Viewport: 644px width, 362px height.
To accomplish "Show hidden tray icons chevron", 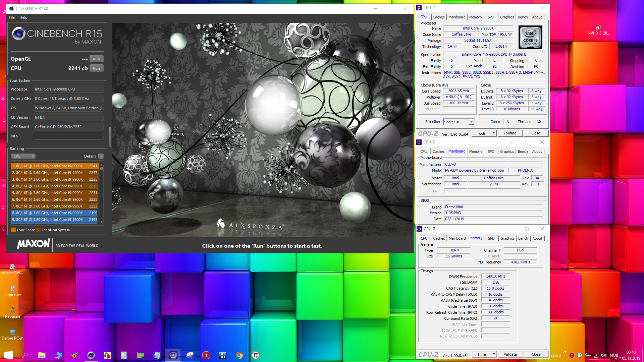I will tap(565, 352).
